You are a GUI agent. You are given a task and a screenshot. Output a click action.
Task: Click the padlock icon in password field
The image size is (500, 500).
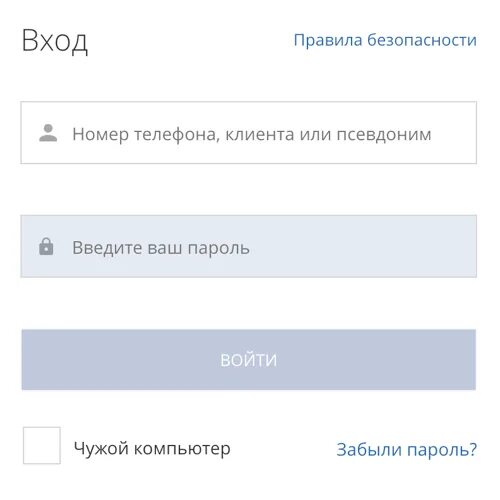point(46,247)
